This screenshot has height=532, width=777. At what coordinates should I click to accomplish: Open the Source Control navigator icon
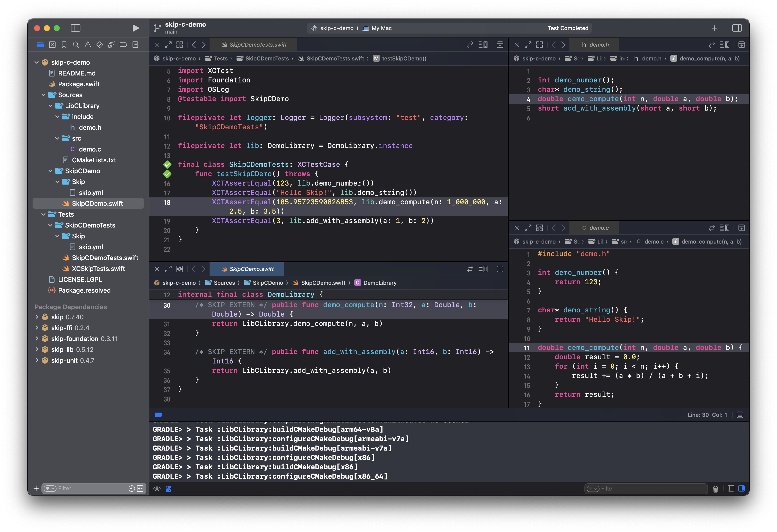[x=52, y=44]
